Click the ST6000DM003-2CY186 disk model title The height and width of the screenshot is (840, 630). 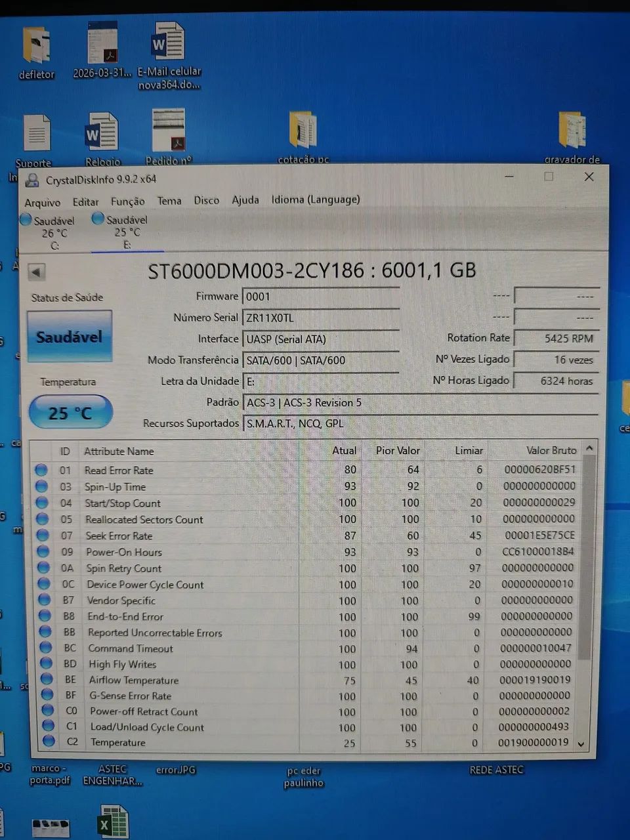[x=312, y=270]
